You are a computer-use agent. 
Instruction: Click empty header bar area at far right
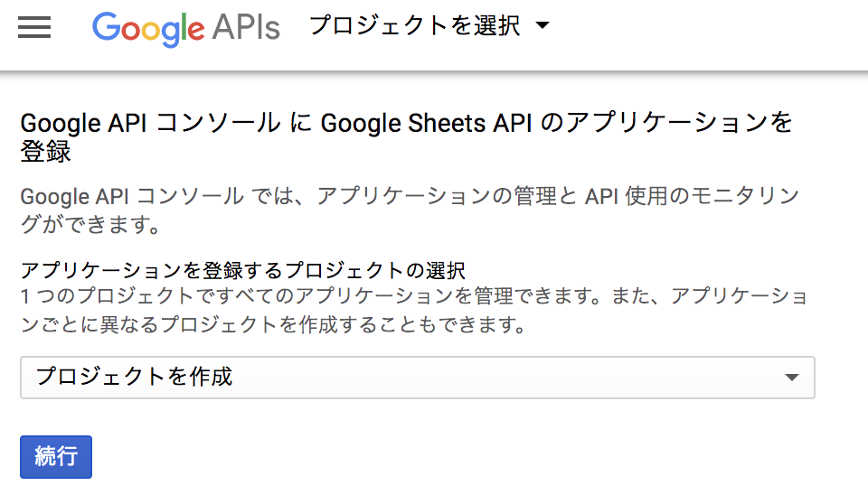[720, 33]
